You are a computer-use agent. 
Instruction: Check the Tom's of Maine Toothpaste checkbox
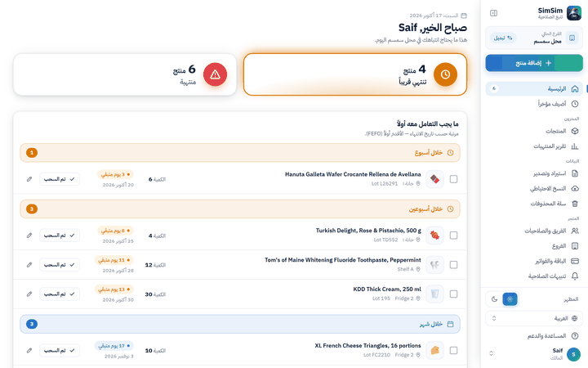click(453, 265)
